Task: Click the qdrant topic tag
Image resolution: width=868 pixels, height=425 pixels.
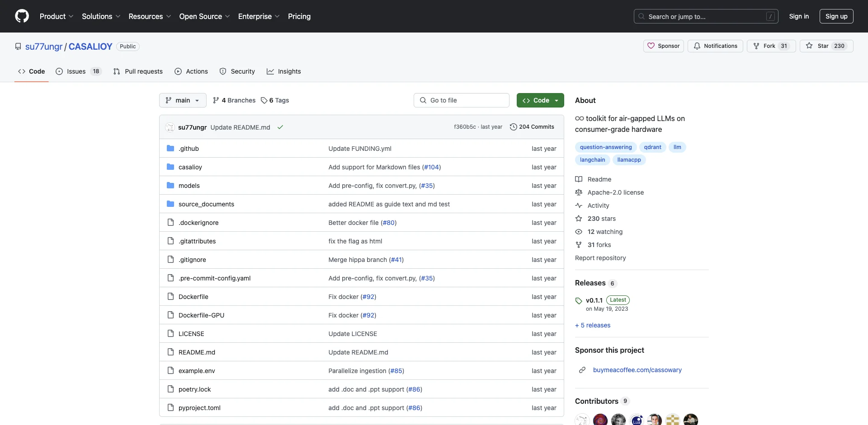Action: pyautogui.click(x=652, y=147)
